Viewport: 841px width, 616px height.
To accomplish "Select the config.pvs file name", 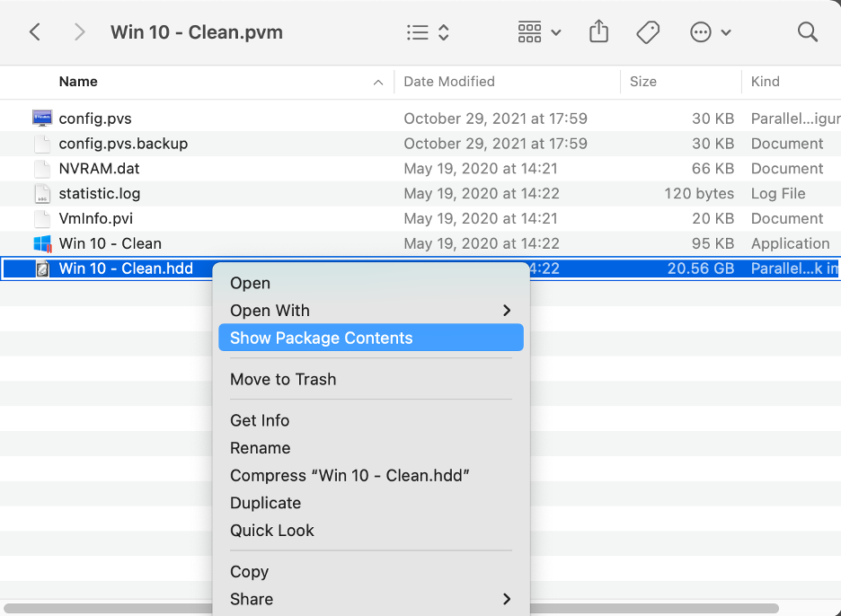I will (x=95, y=119).
